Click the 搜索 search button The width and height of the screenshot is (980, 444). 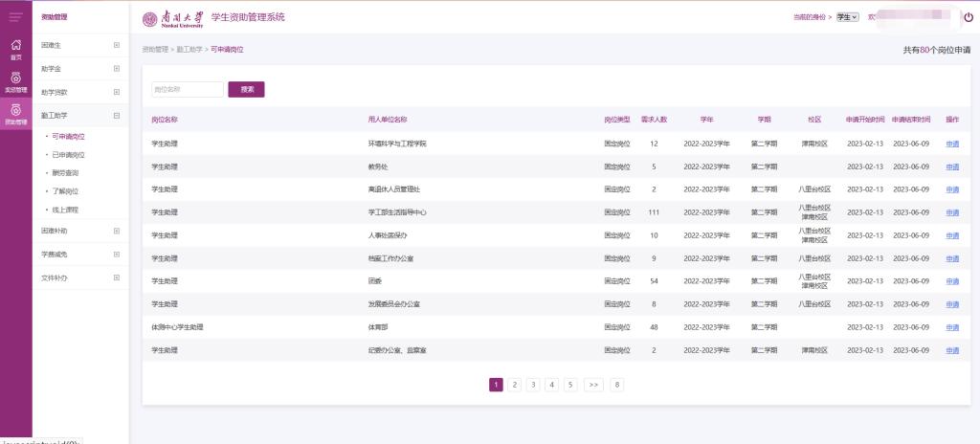click(246, 89)
